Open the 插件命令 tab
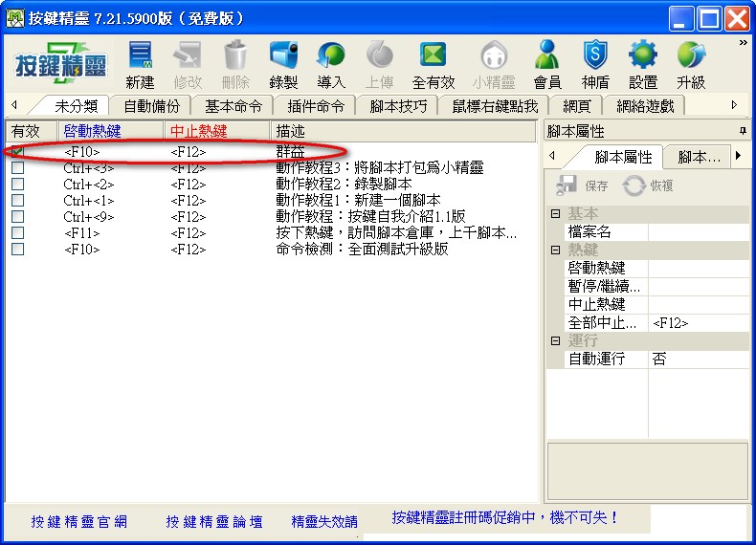 [316, 106]
